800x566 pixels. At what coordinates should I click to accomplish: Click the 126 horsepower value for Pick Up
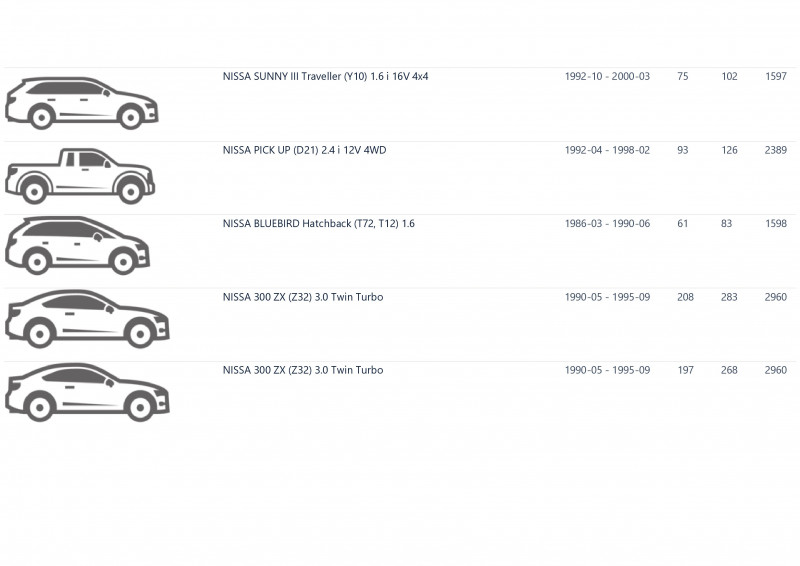click(729, 150)
